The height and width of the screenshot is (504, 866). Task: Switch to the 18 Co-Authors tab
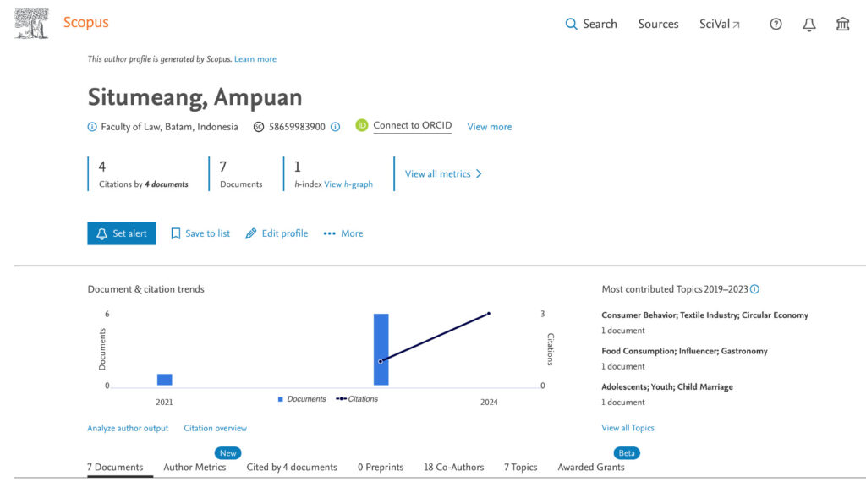(453, 467)
